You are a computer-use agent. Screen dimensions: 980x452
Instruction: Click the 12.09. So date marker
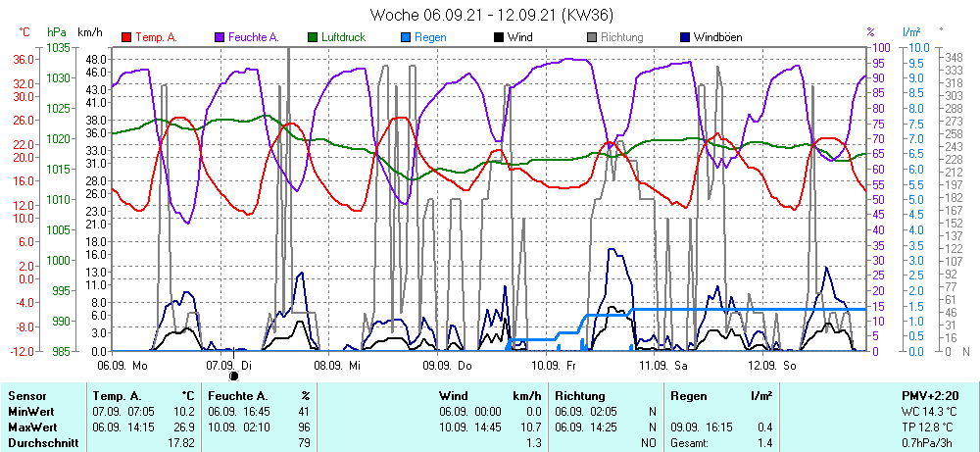pyautogui.click(x=771, y=365)
